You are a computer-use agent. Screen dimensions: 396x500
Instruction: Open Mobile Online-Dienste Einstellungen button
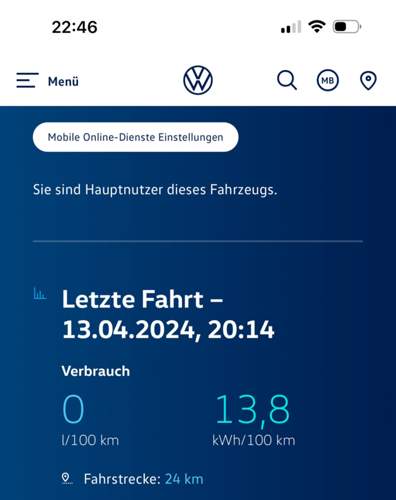[136, 137]
